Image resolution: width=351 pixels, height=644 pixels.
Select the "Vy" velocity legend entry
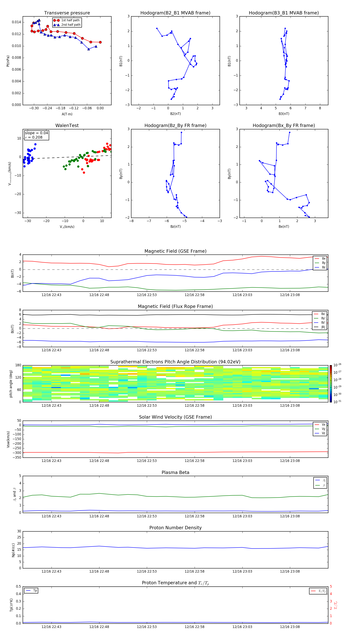tap(320, 429)
